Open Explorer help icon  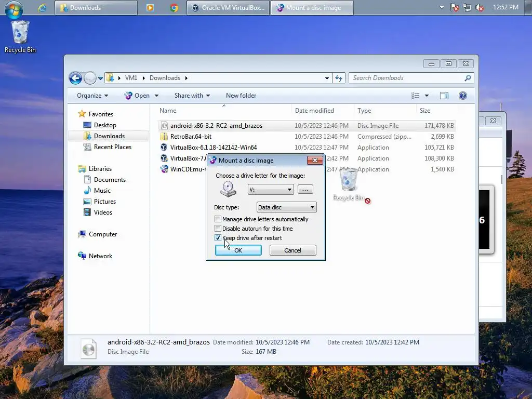tap(463, 96)
